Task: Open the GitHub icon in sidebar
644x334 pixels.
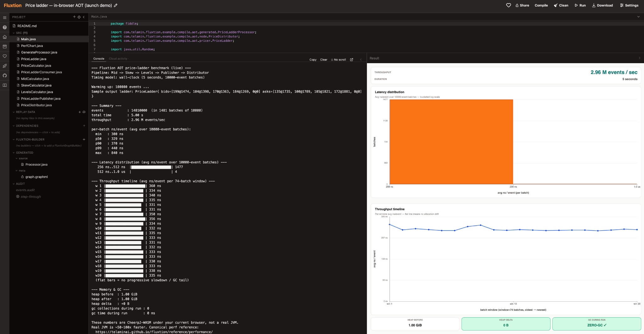Action: click(x=5, y=75)
